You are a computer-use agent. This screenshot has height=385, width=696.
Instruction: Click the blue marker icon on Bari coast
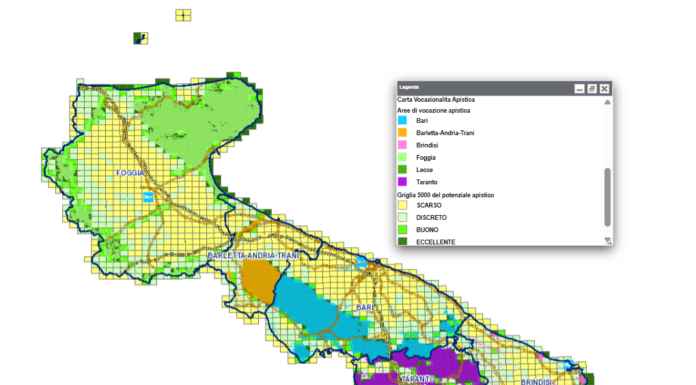click(362, 263)
